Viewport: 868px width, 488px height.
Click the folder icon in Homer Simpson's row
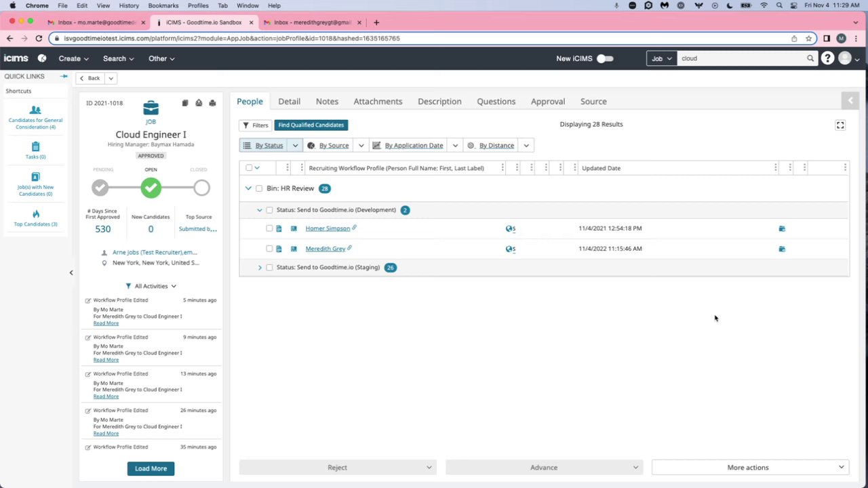click(782, 228)
